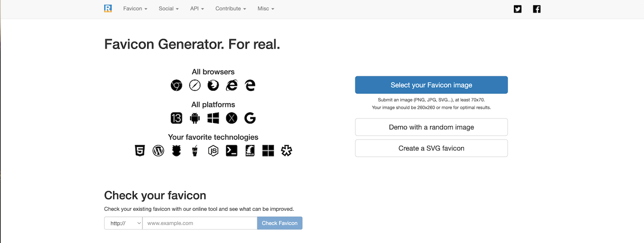Open the Twitter page icon
The width and height of the screenshot is (644, 243).
click(x=517, y=9)
